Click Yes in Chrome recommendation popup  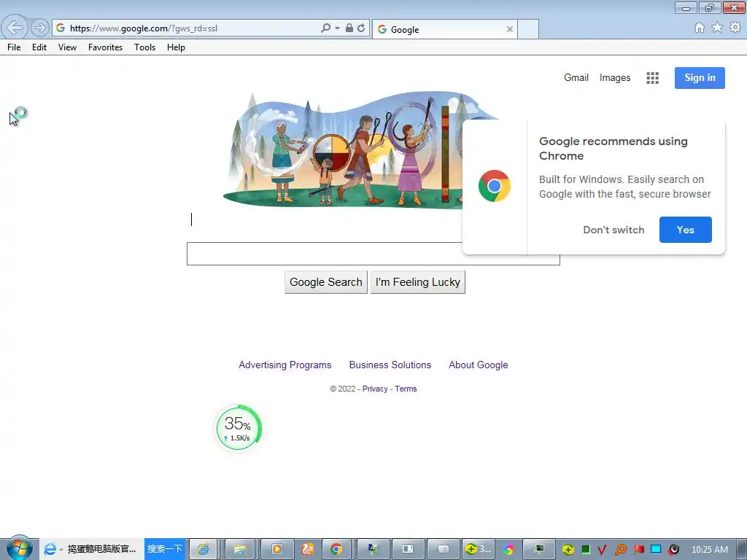pos(686,230)
